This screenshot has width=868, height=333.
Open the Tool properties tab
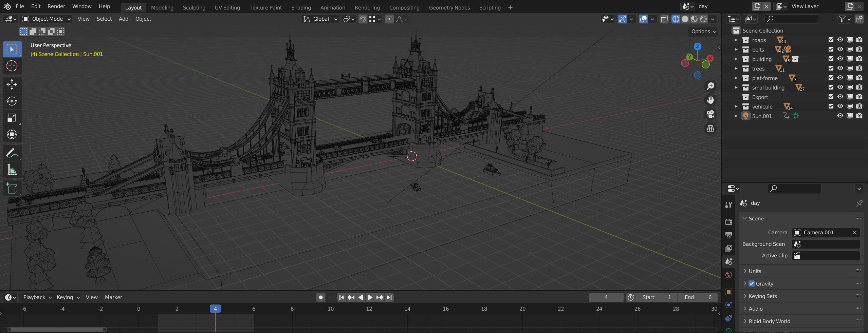(x=728, y=205)
